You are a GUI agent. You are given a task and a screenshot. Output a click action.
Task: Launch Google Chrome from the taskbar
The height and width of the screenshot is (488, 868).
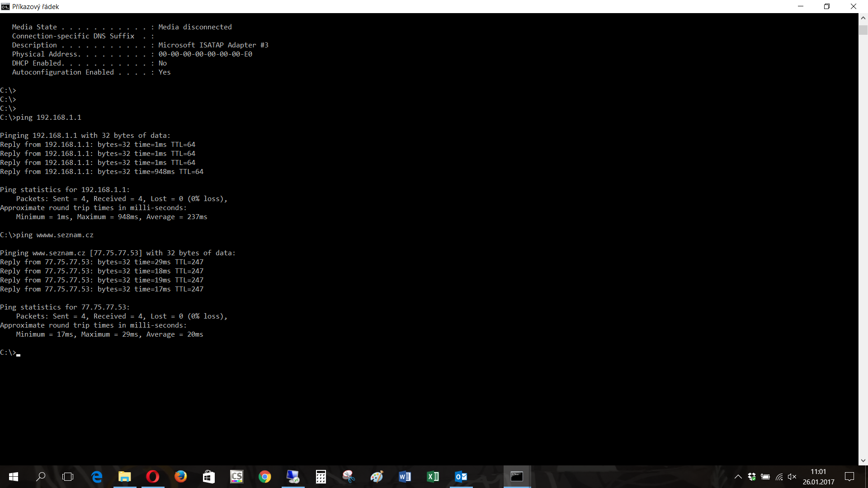tap(265, 477)
